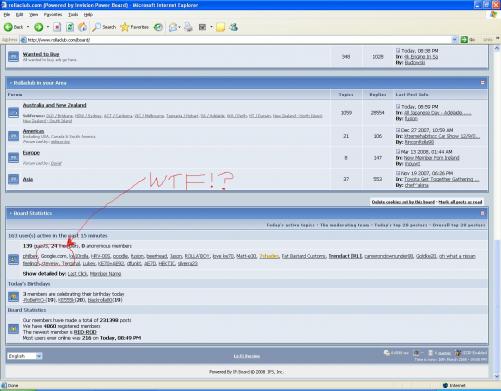The width and height of the screenshot is (501, 391).
Task: Open Overall top 20 posters link
Action: tap(459, 225)
